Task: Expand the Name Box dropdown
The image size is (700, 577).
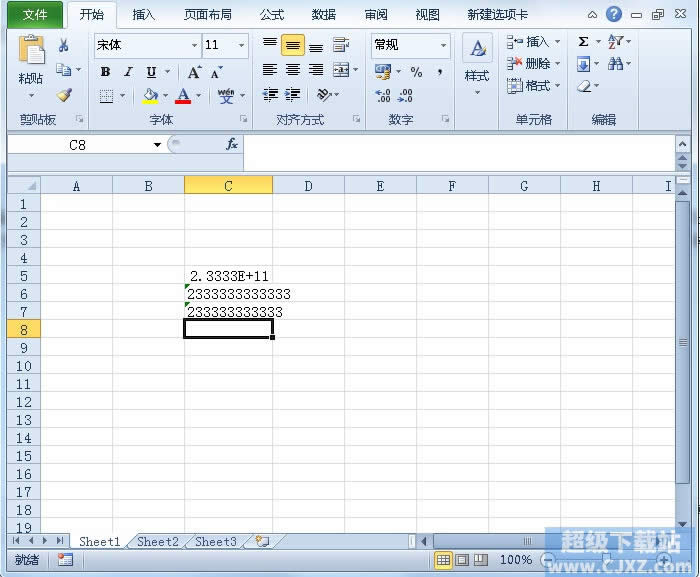Action: click(x=157, y=145)
